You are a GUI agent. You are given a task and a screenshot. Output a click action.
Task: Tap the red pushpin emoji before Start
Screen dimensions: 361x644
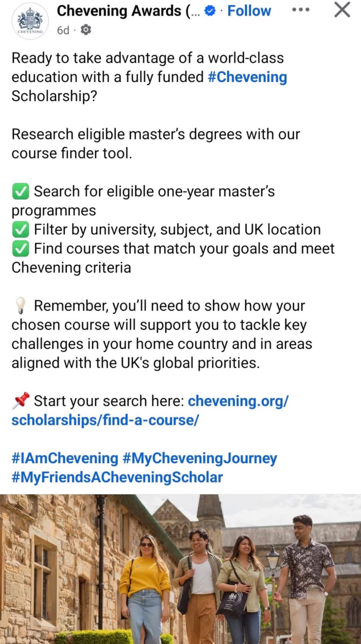pyautogui.click(x=21, y=401)
